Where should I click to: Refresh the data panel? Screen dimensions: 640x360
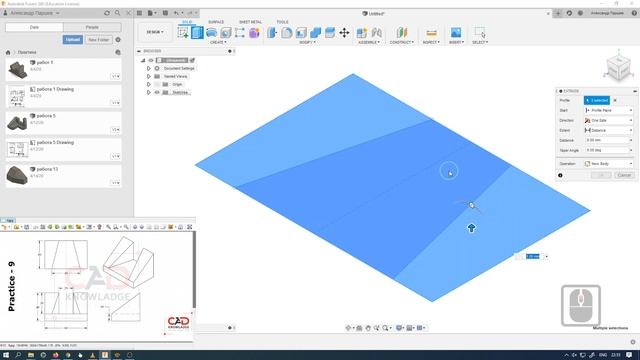107,13
